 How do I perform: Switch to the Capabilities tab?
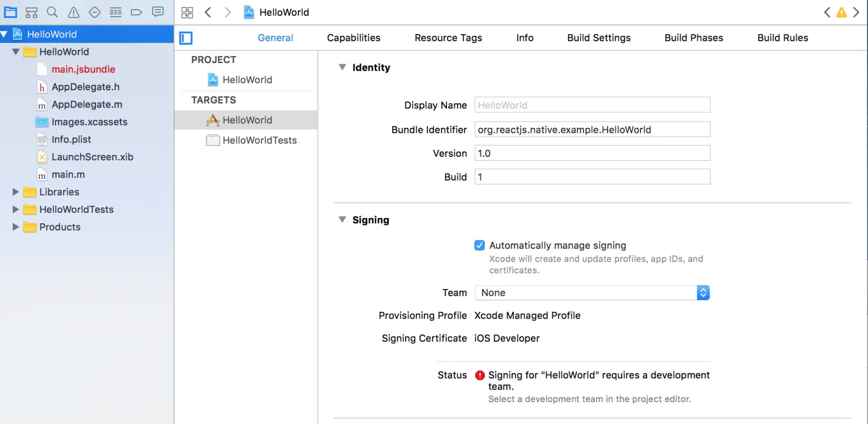coord(354,38)
